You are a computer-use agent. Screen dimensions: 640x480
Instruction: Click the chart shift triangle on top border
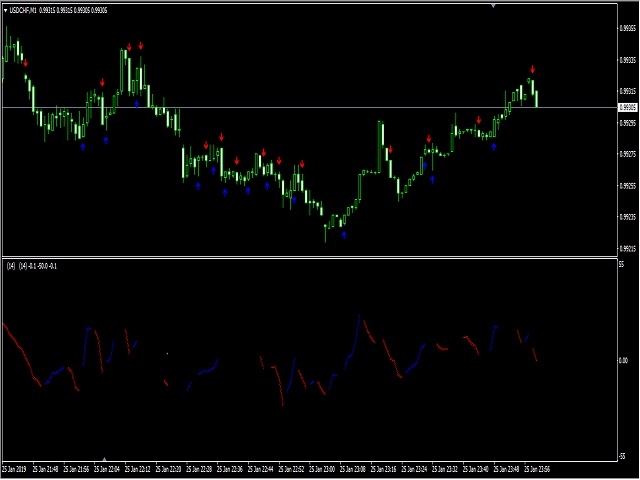[x=493, y=6]
